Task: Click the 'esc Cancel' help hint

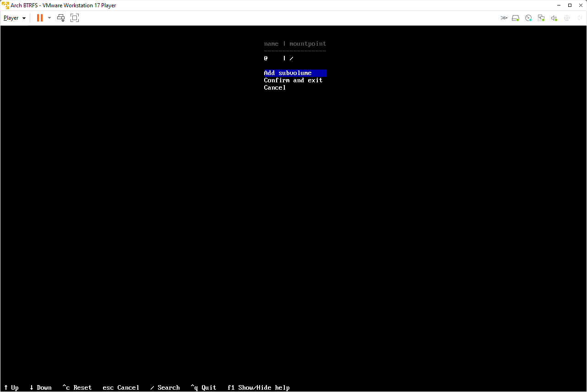Action: click(x=121, y=387)
